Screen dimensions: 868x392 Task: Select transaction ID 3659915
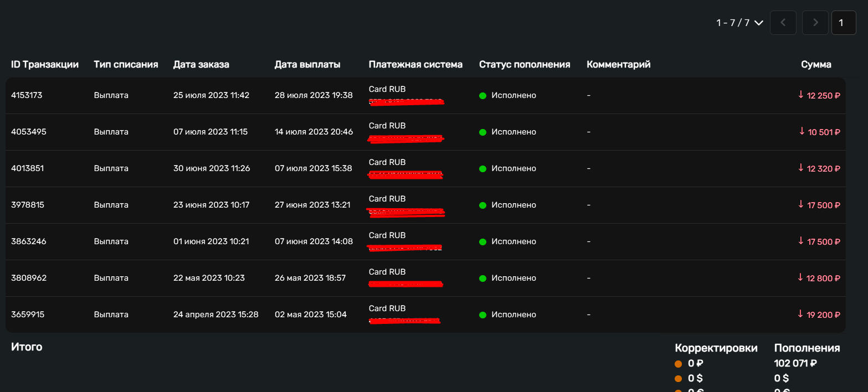tap(28, 314)
